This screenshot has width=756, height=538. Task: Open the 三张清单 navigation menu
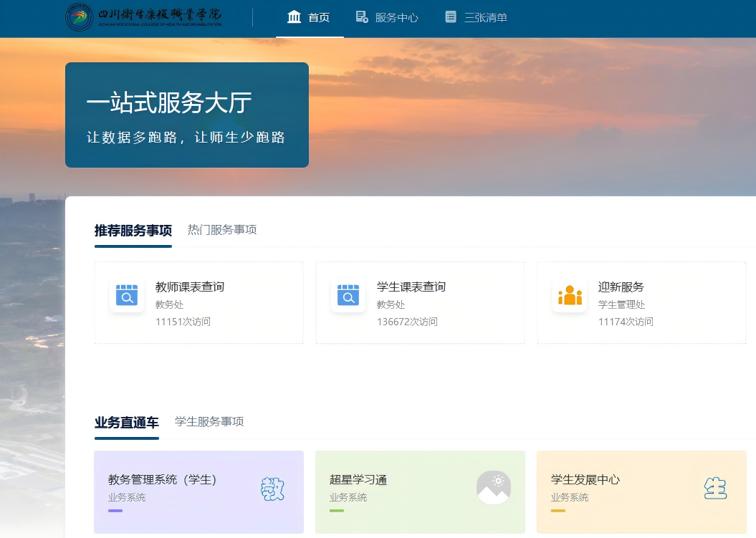tap(485, 18)
